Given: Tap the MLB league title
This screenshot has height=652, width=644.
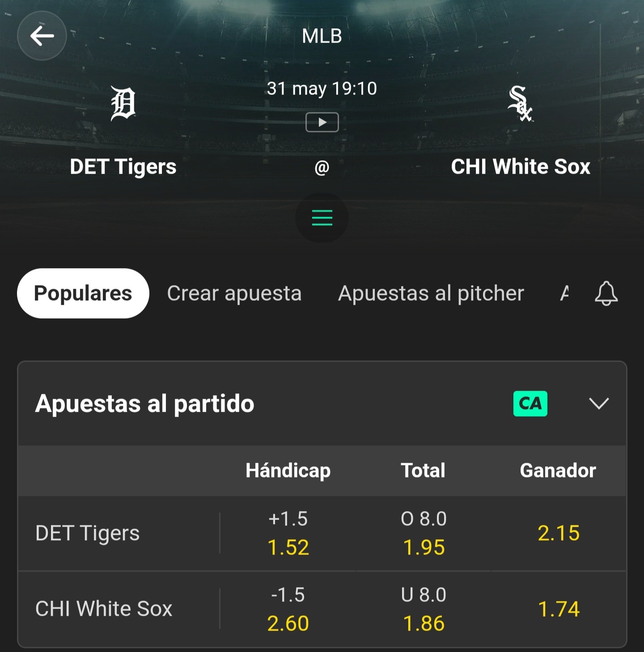Looking at the screenshot, I should coord(322,36).
